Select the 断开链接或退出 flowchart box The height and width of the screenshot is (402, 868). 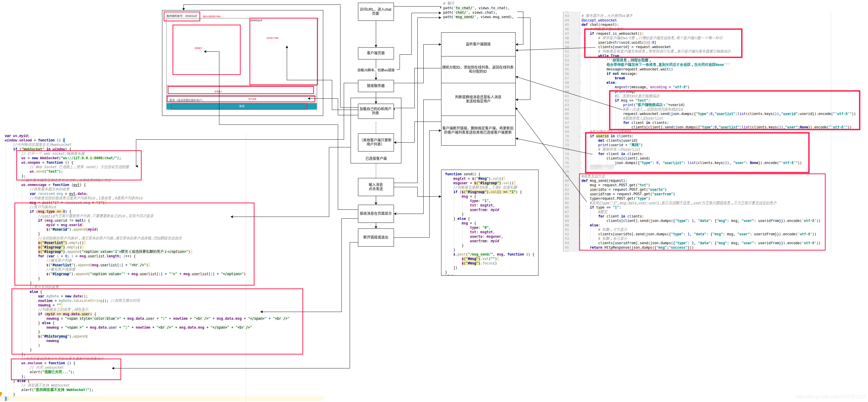(x=376, y=237)
